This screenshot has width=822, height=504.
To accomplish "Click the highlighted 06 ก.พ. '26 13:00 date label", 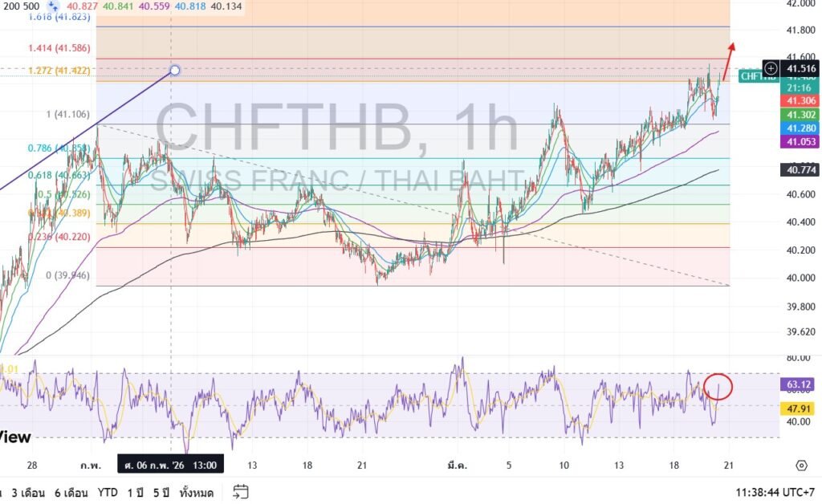I will coord(170,465).
